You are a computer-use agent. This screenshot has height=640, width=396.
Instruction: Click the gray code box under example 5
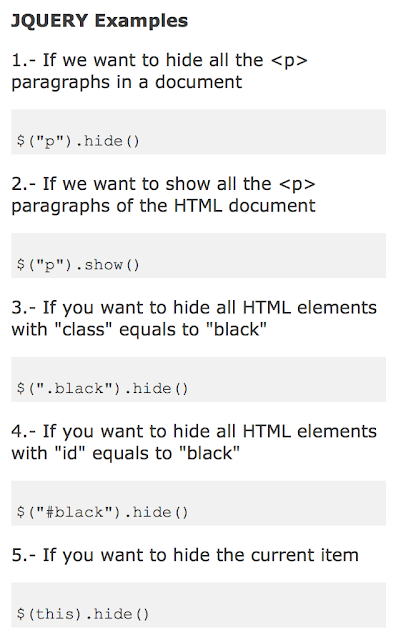click(x=198, y=605)
